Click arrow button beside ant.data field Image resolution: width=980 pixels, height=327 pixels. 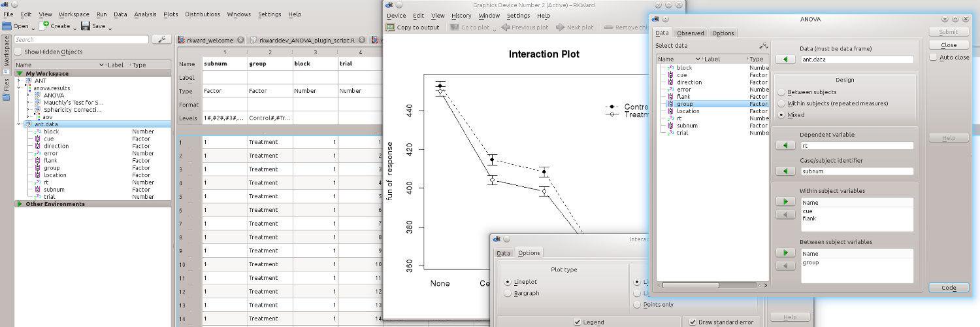[785, 60]
